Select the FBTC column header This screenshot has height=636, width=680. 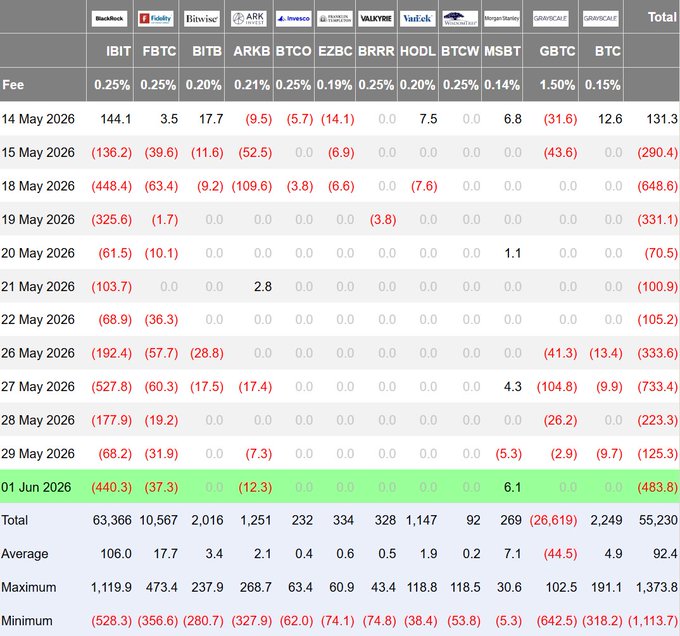159,51
